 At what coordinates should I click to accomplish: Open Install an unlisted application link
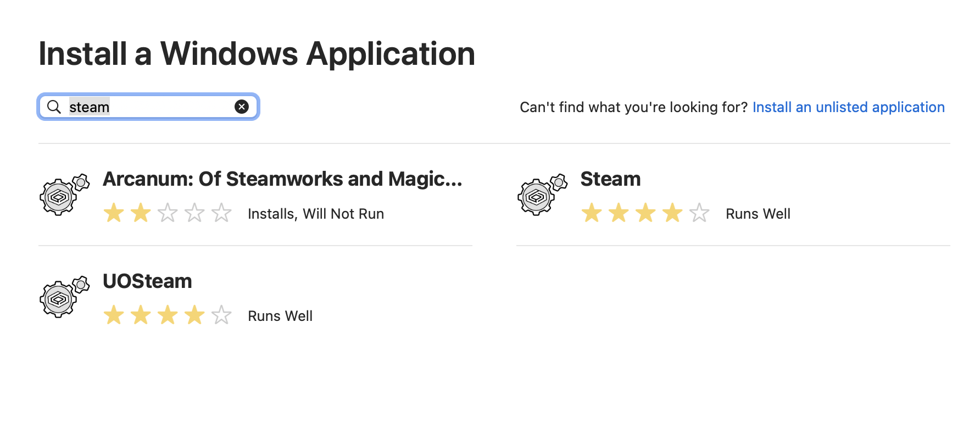(x=848, y=107)
